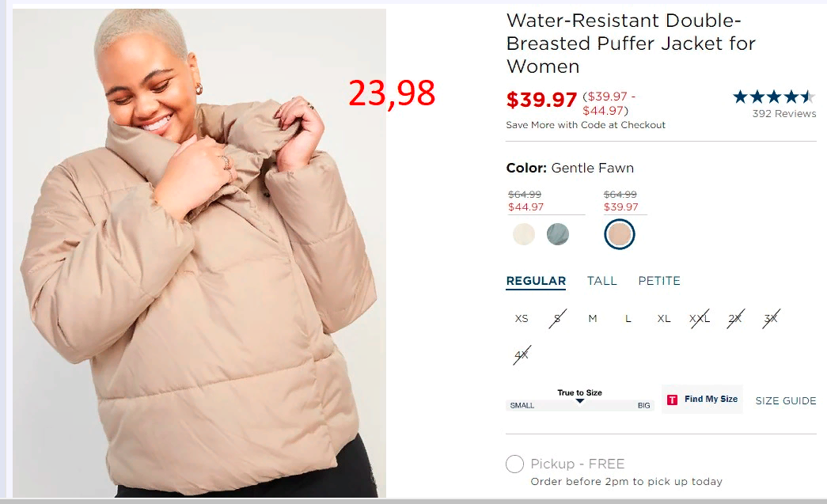
Task: Click the crossed-out size S
Action: click(x=557, y=318)
